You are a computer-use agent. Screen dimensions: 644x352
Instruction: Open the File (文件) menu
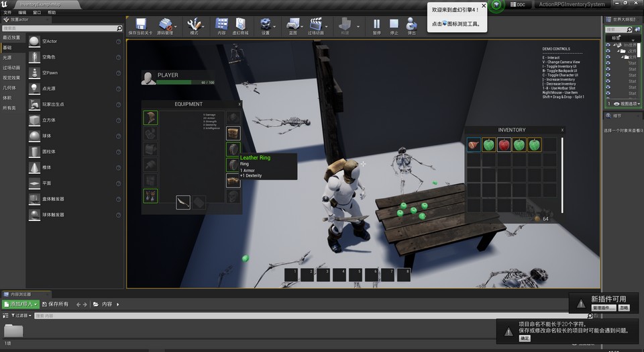[x=7, y=12]
